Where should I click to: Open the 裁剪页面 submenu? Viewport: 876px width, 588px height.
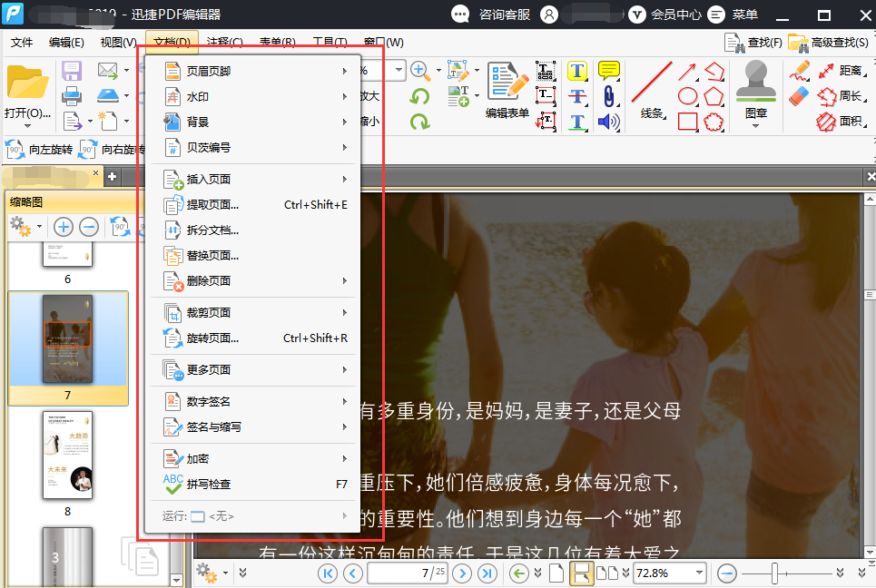253,313
